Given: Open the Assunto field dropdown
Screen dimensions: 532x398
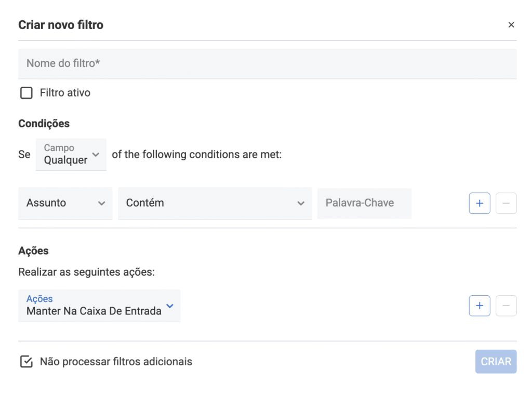Looking at the screenshot, I should point(65,203).
